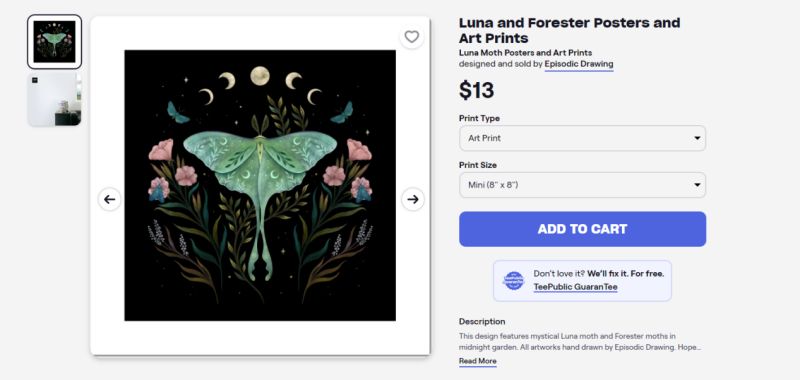Click the TeePublic GuaranTee badge icon
Viewport: 800px width, 380px height.
pos(514,281)
